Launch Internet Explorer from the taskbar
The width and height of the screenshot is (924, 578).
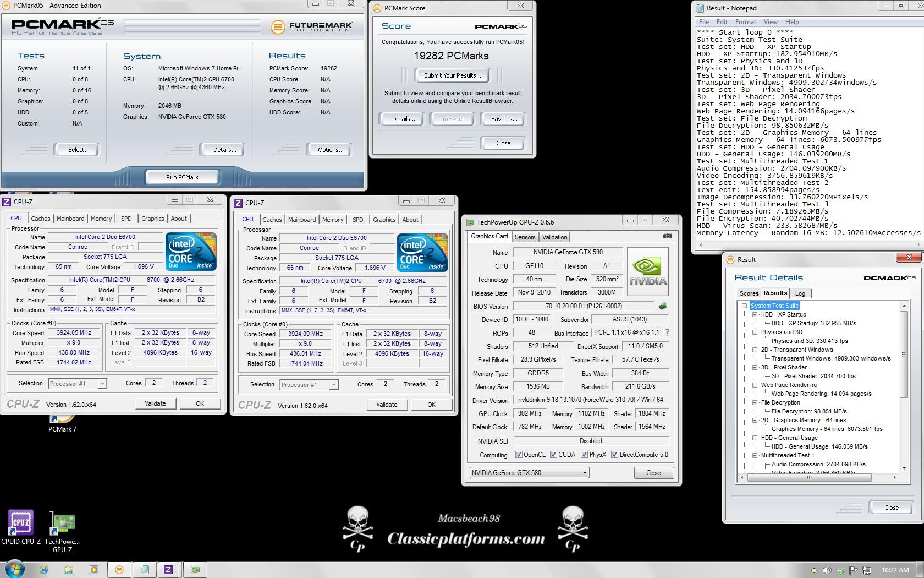43,570
